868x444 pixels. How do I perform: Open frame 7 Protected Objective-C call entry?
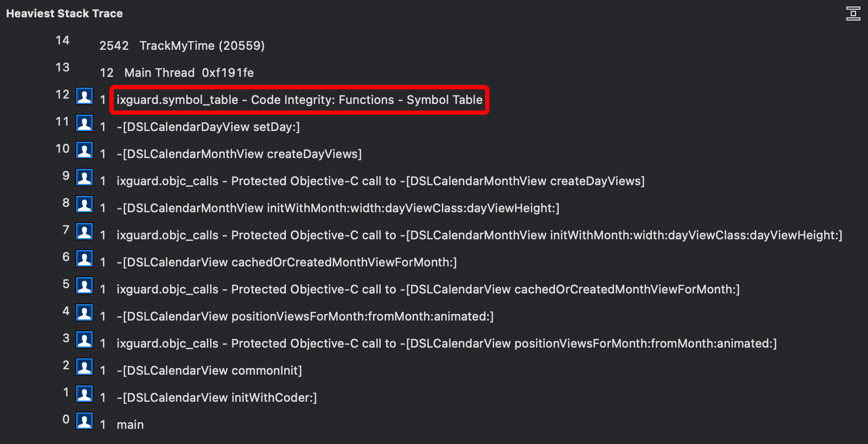[479, 235]
